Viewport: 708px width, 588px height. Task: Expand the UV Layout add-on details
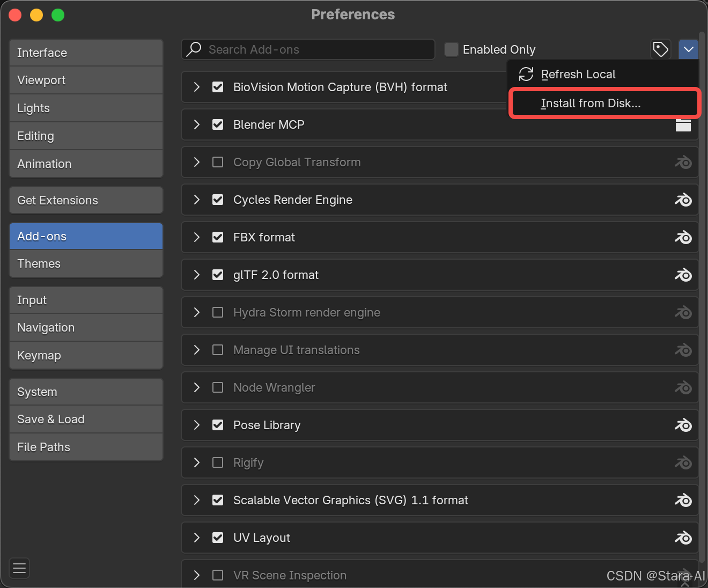[x=197, y=538]
